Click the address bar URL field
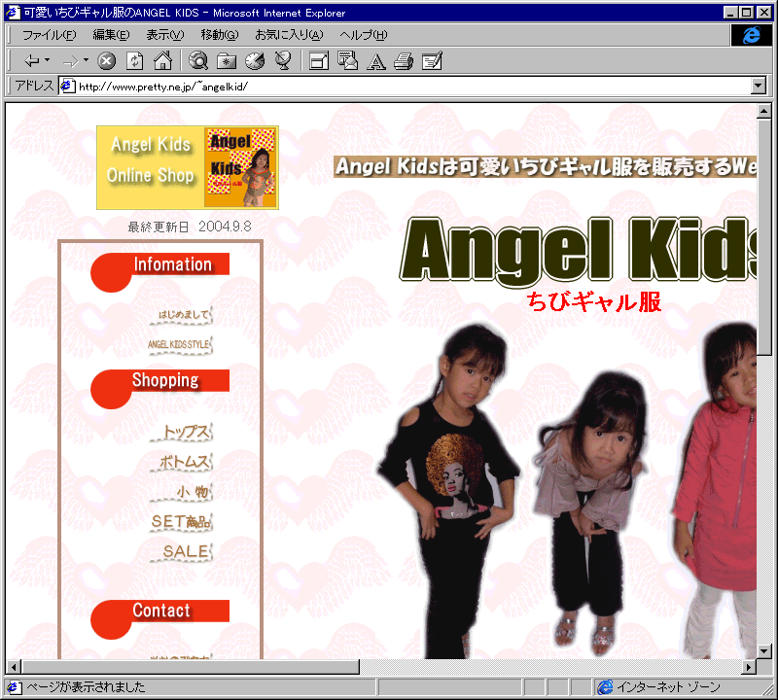Screen dimensions: 778x700 pyautogui.click(x=405, y=87)
